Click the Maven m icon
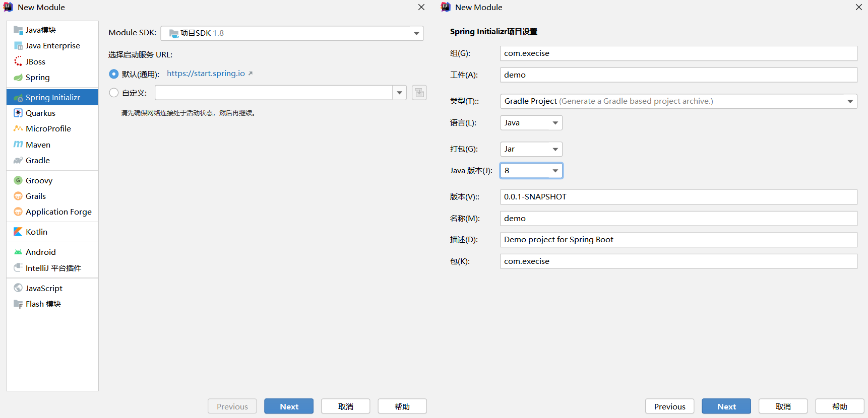The image size is (868, 418). point(18,145)
